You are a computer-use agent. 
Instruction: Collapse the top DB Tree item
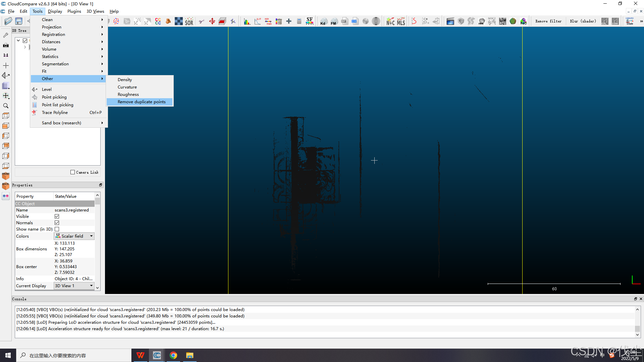tap(18, 41)
